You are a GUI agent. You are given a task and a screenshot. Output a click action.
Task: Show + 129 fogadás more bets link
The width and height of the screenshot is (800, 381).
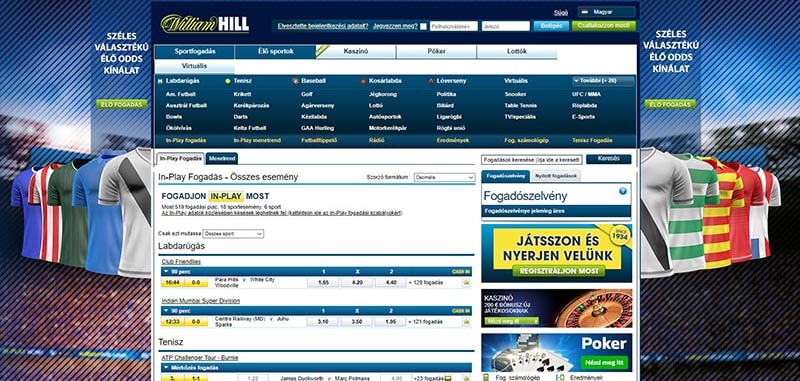[x=426, y=283]
